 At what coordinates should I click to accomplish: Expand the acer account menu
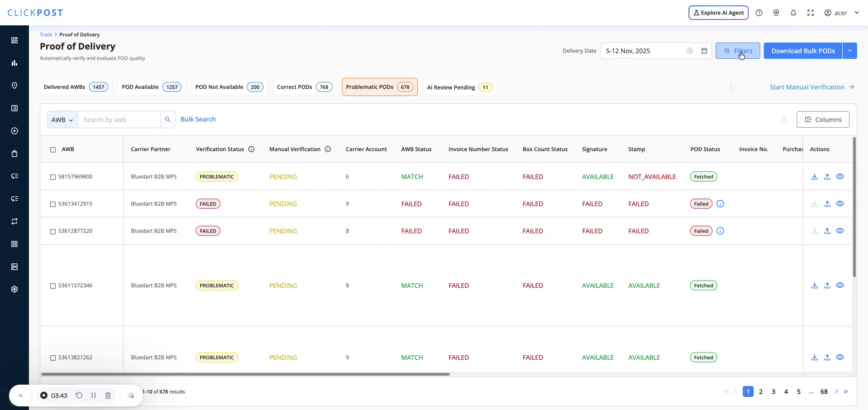click(856, 12)
